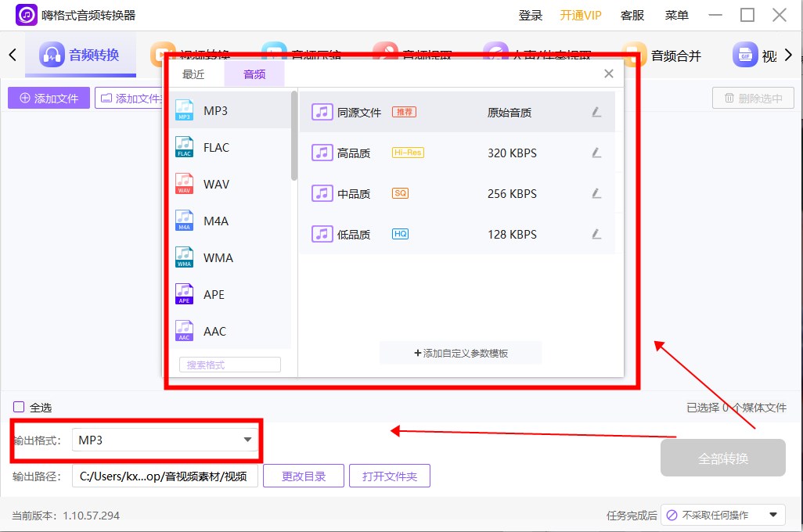This screenshot has height=532, width=803.
Task: Switch to the 音频合并 tab
Action: 678,55
